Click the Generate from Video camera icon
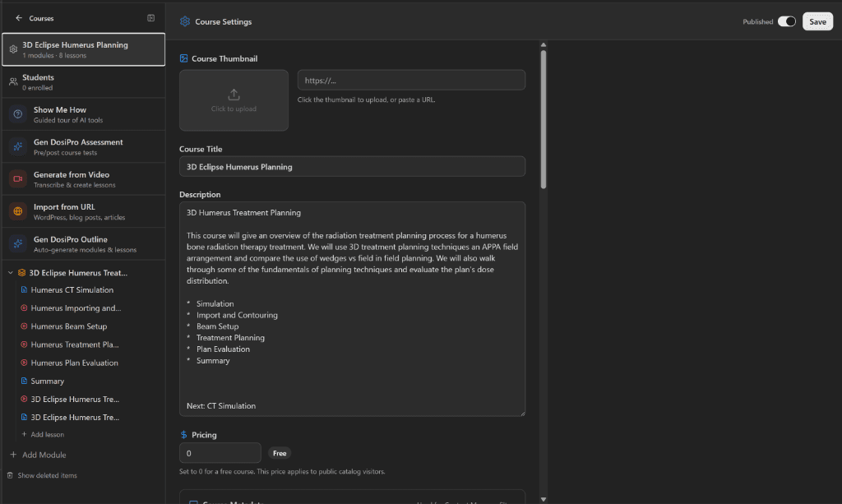The image size is (842, 504). [x=18, y=178]
